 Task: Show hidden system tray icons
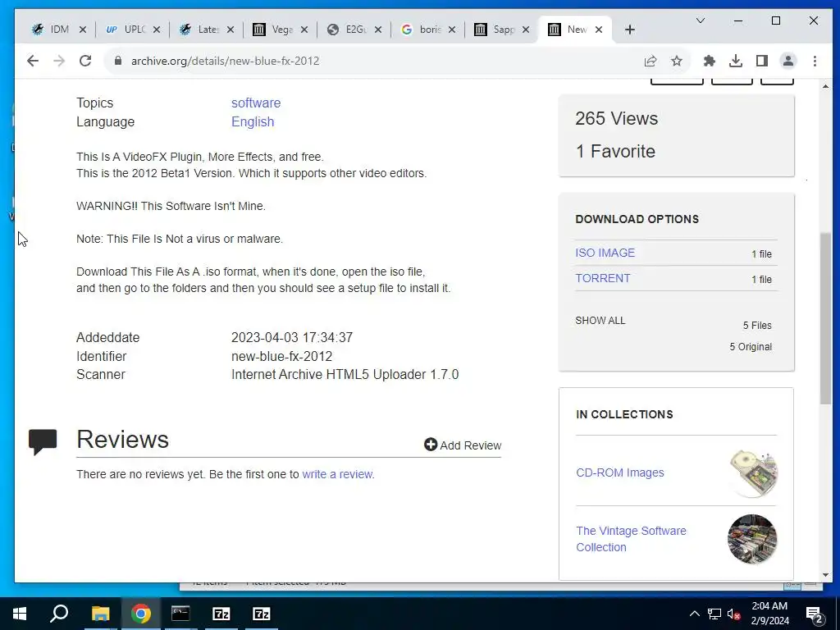tap(694, 614)
